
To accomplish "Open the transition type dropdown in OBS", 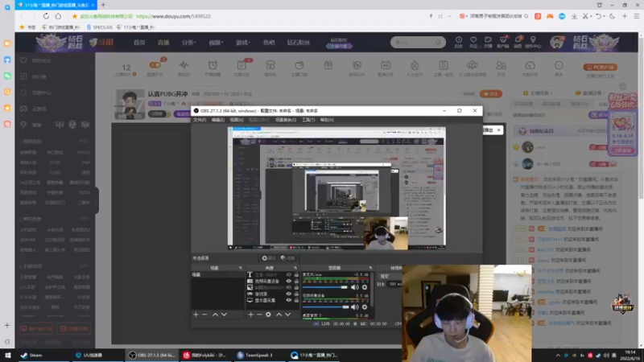I will (390, 276).
